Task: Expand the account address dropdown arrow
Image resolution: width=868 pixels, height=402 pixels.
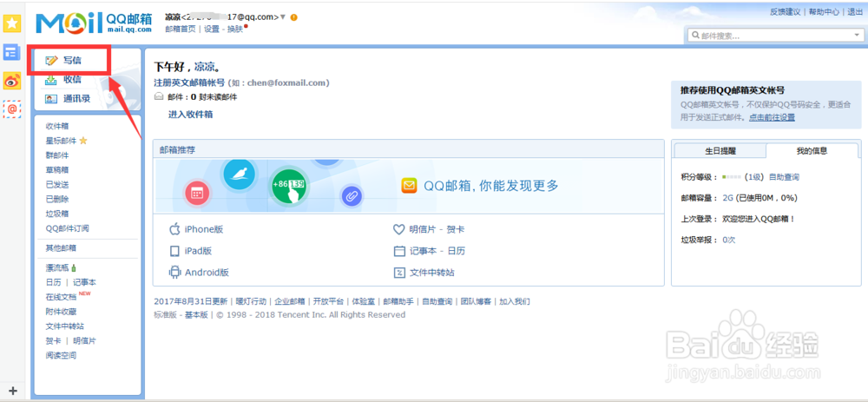Action: pos(283,17)
